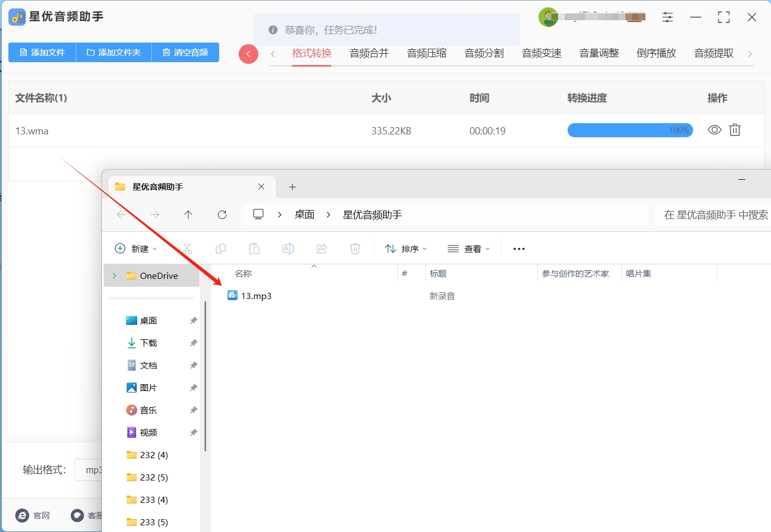Add a new Explorer tab
This screenshot has width=771, height=532.
point(292,187)
